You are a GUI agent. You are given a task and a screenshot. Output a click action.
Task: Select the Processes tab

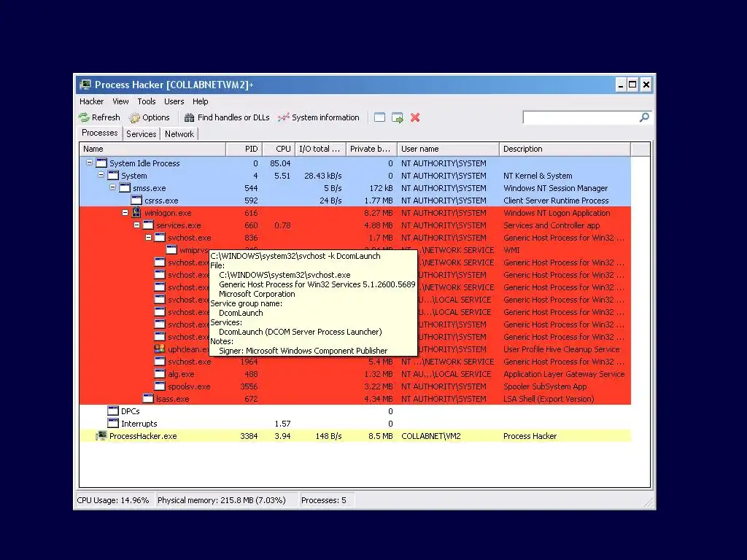pyautogui.click(x=99, y=133)
